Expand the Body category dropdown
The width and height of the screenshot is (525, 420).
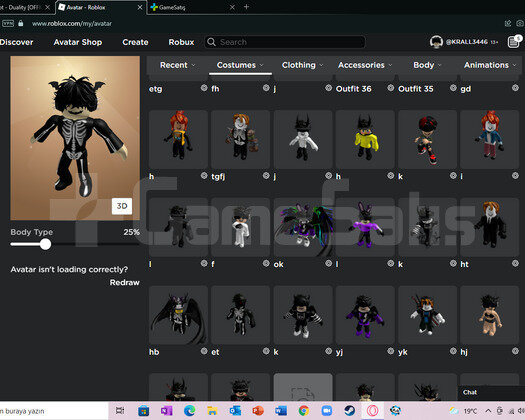(427, 65)
